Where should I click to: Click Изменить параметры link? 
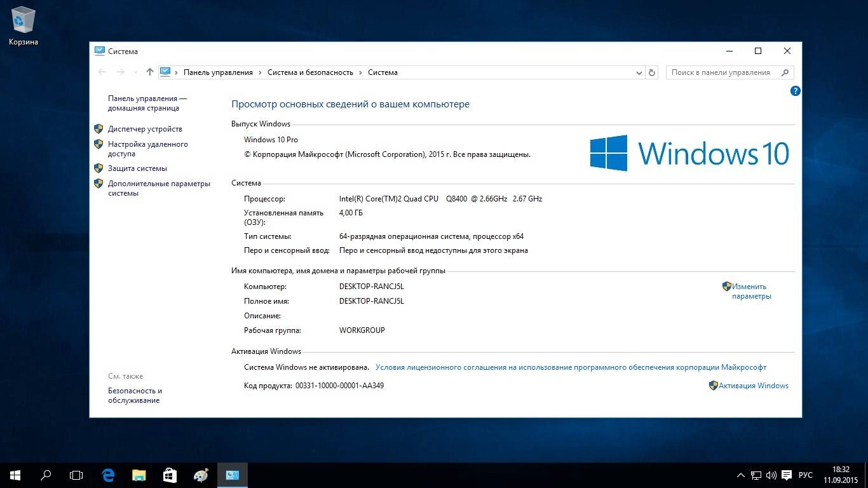pyautogui.click(x=751, y=291)
